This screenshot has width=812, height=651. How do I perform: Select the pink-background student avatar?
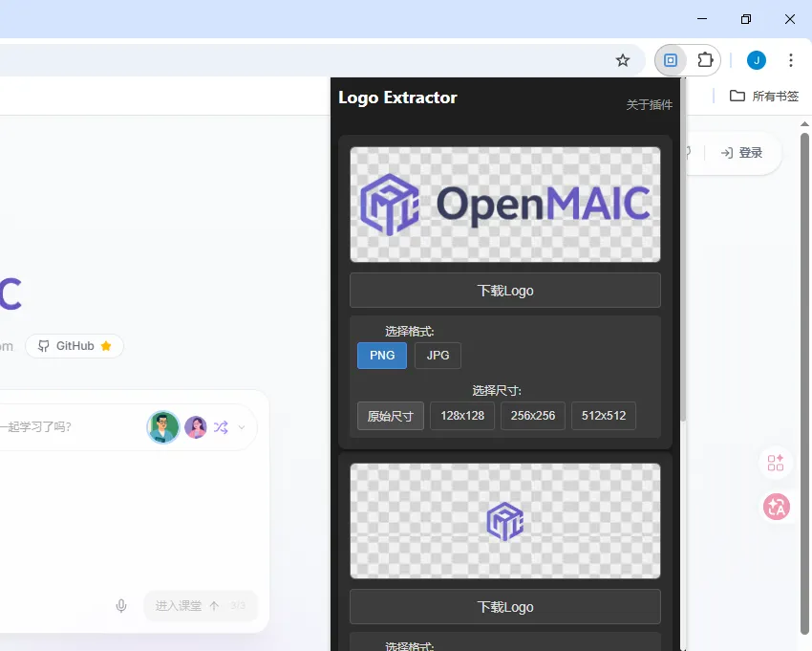pos(195,427)
